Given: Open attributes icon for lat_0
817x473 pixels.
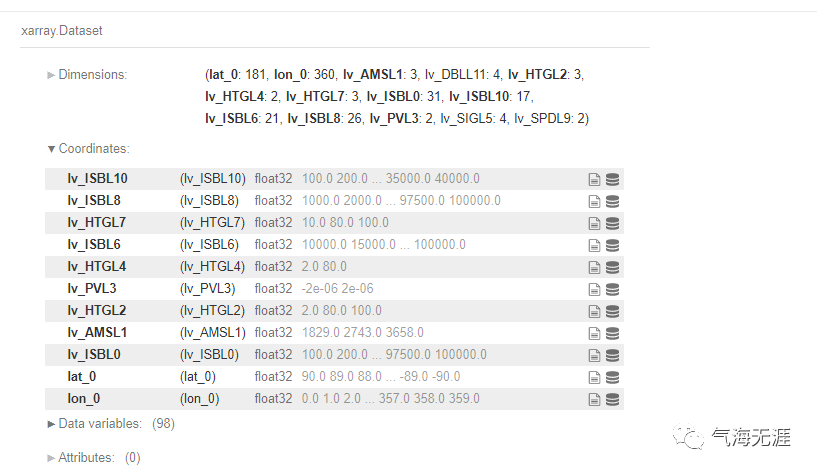Looking at the screenshot, I should [594, 377].
